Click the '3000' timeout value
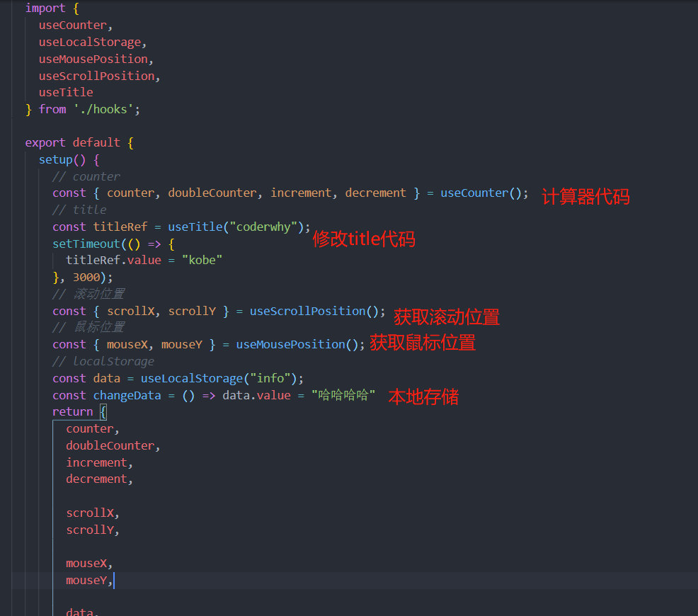This screenshot has height=616, width=698. pyautogui.click(x=86, y=278)
